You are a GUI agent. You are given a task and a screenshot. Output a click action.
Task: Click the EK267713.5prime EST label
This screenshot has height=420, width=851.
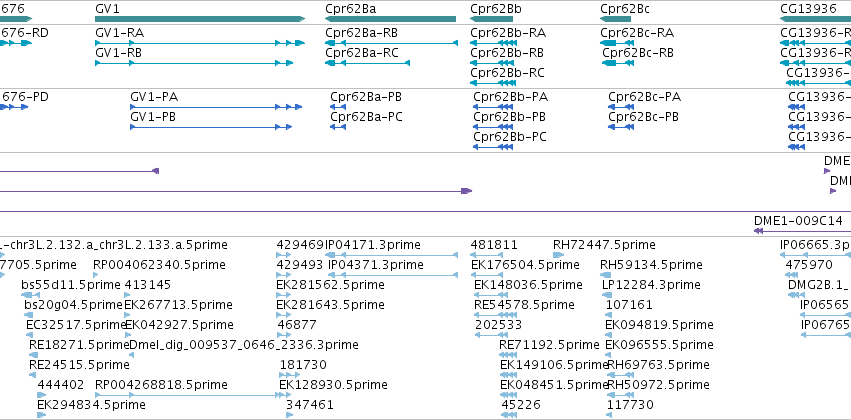pos(179,306)
